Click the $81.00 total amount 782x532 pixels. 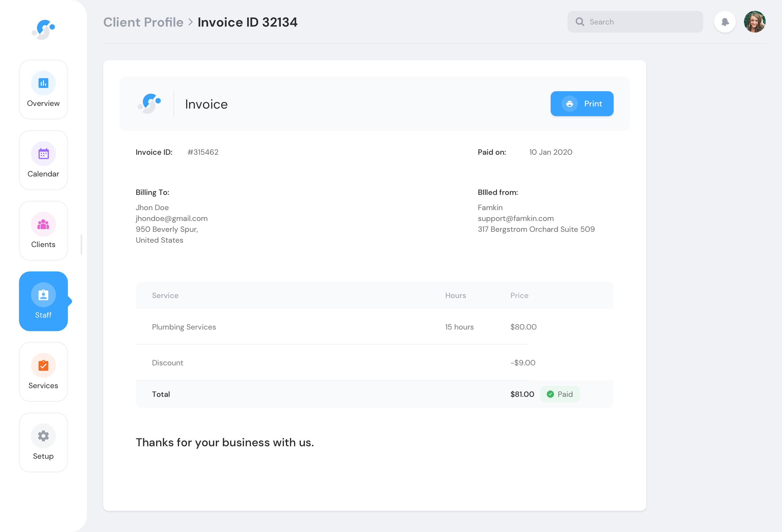point(522,394)
